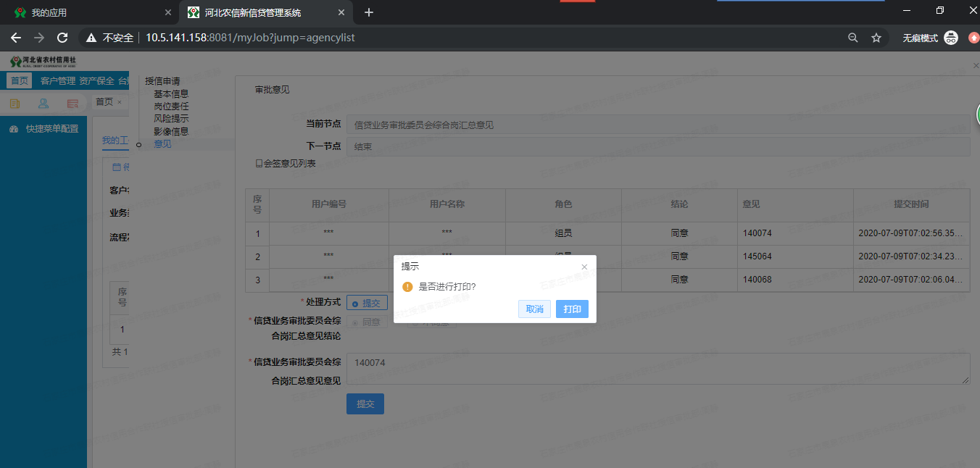Click the blue customer profile icon
This screenshot has width=980, height=468.
click(42, 104)
